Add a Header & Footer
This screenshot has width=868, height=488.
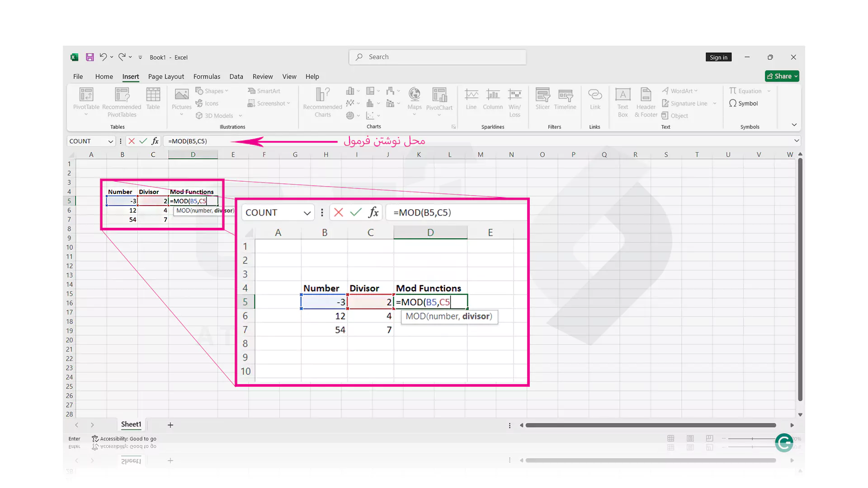click(646, 102)
